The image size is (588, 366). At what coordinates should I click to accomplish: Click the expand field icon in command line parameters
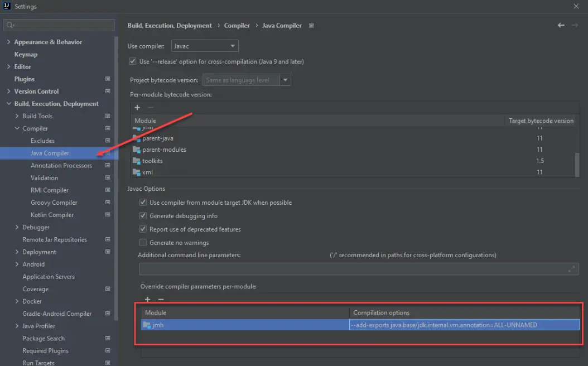[572, 269]
